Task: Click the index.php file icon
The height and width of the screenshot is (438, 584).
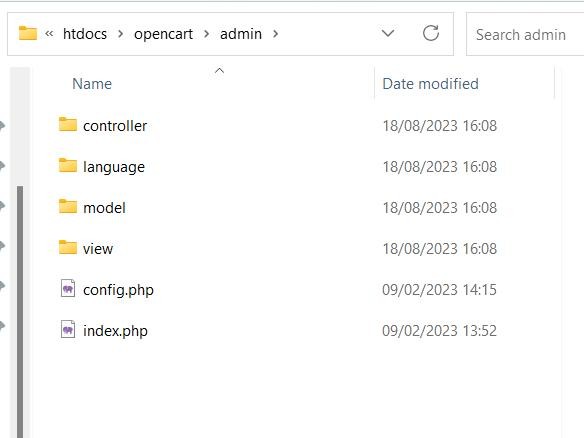Action: pos(68,330)
